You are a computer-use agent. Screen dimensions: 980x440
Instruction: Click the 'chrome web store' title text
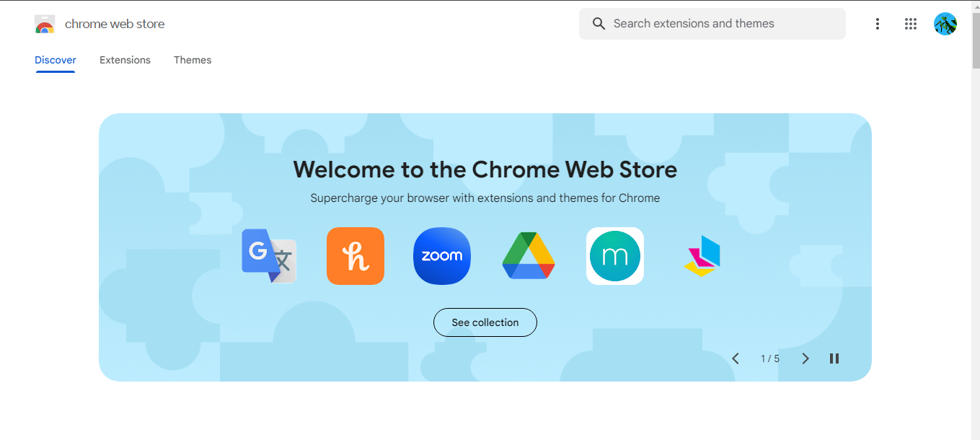(115, 24)
